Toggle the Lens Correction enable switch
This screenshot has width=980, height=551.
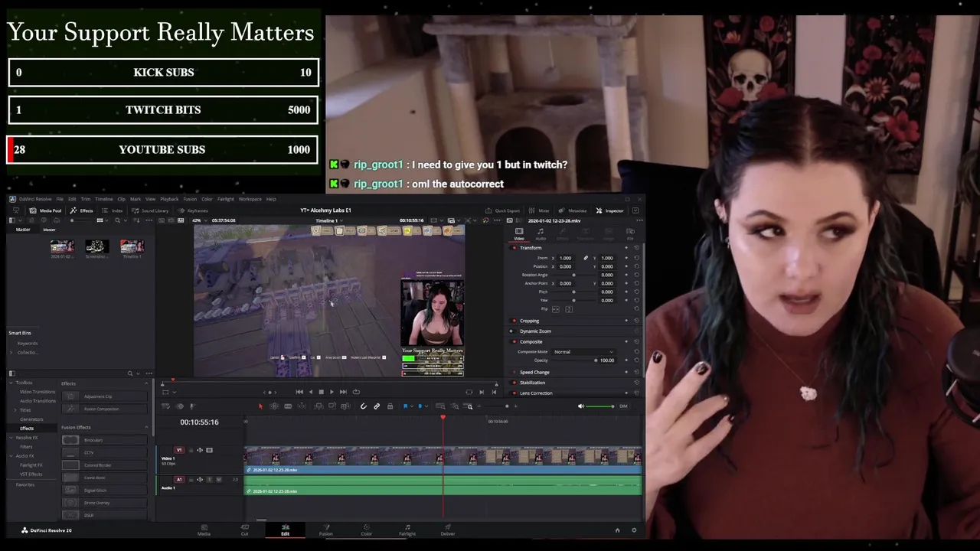click(x=514, y=393)
